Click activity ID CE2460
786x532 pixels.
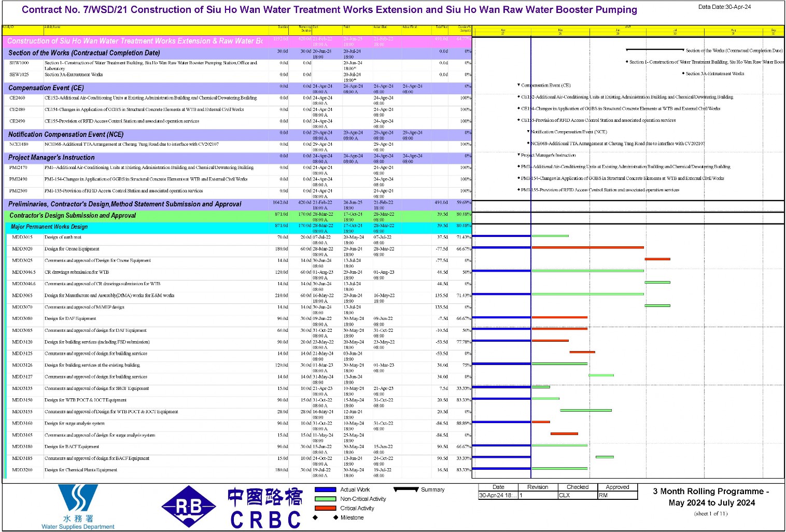click(x=17, y=98)
